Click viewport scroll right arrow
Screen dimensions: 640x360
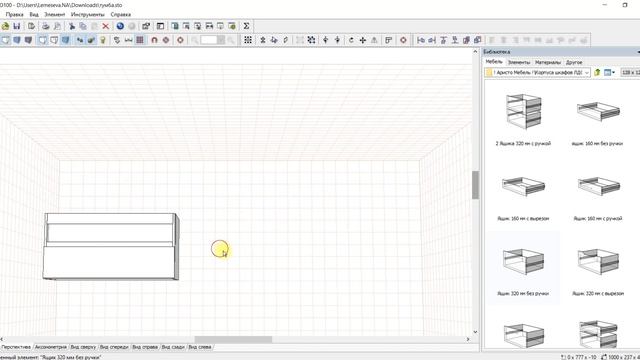pyautogui.click(x=468, y=340)
